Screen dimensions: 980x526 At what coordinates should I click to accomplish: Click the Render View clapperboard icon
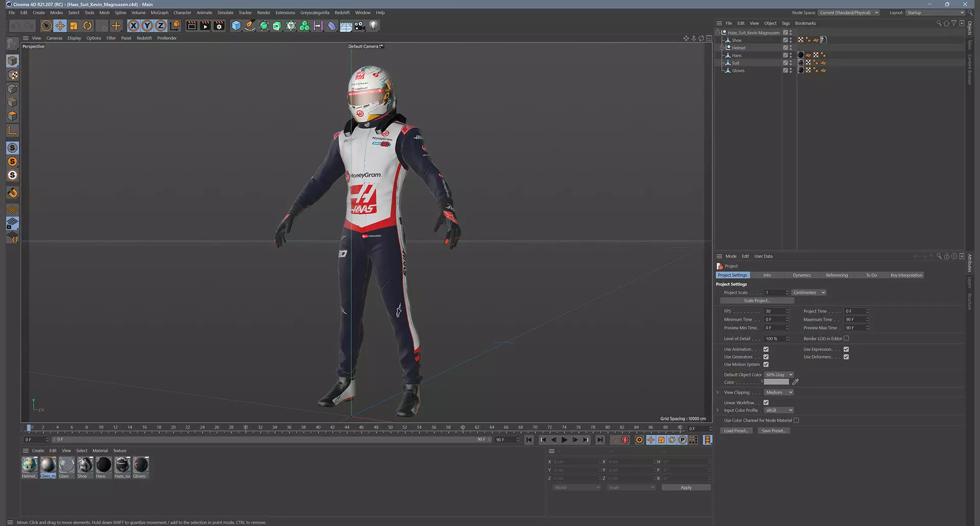(x=192, y=26)
